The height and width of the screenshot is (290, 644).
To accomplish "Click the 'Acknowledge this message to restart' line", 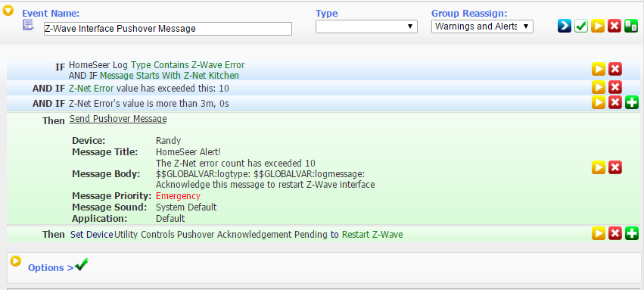I will tap(266, 185).
